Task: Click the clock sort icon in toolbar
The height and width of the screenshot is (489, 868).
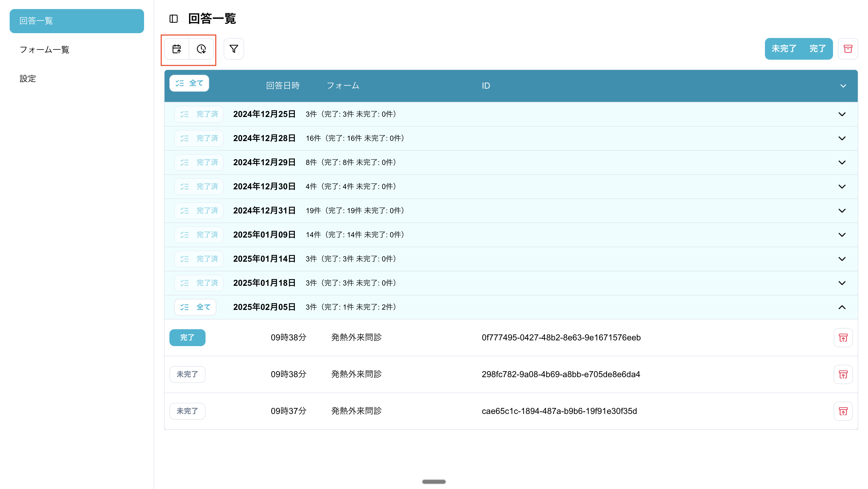Action: coord(201,49)
